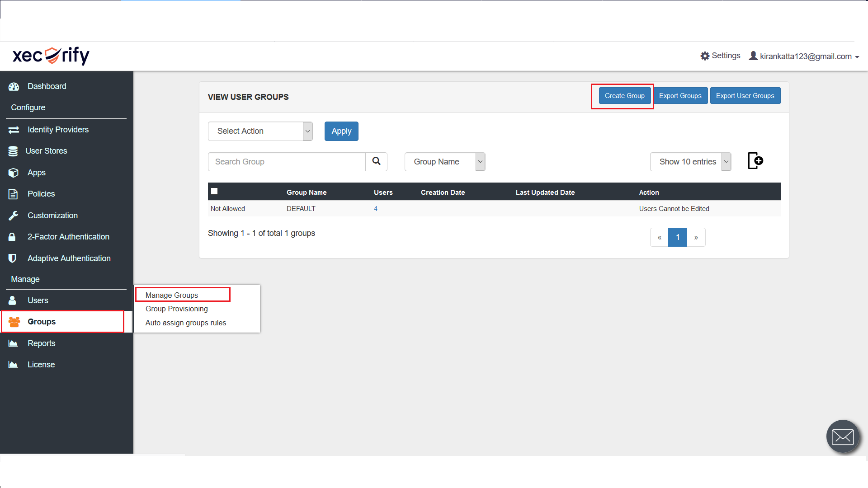
Task: Select Auto assign groups rules
Action: tap(186, 323)
